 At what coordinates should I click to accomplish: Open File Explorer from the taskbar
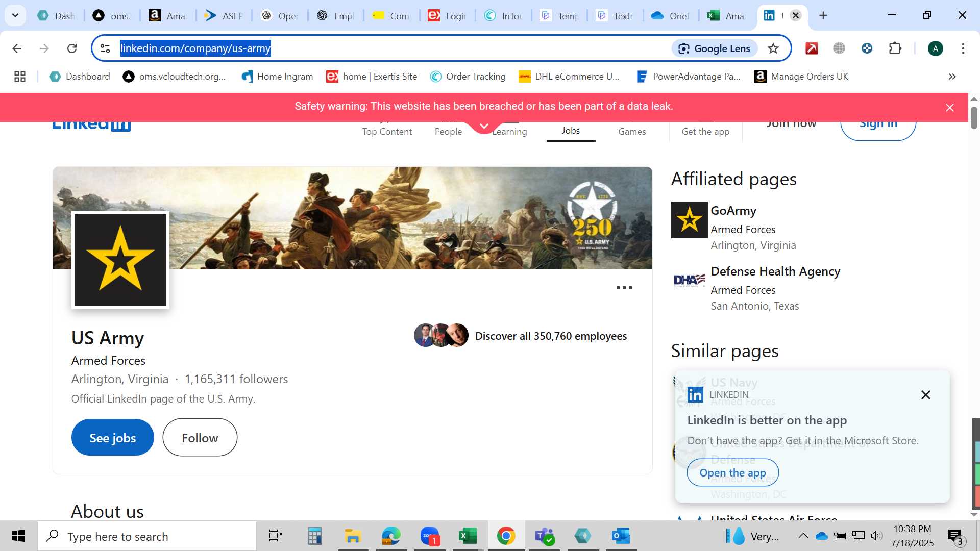pos(353,536)
